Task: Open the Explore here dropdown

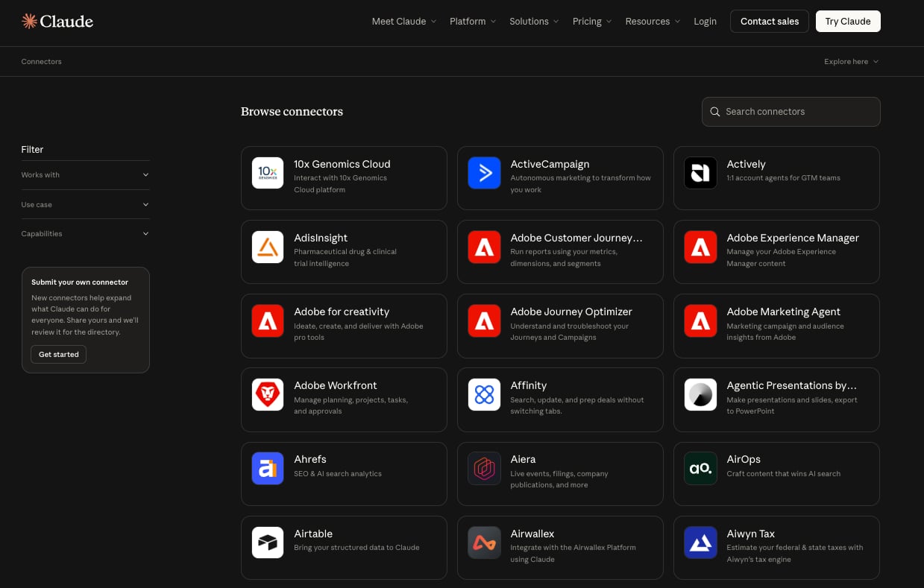Action: [x=851, y=61]
